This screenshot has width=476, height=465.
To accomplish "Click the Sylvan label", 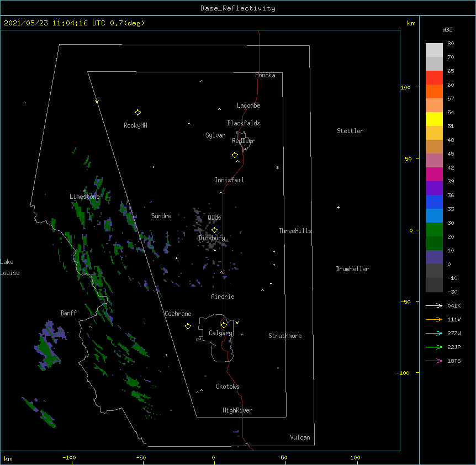I will tap(215, 135).
